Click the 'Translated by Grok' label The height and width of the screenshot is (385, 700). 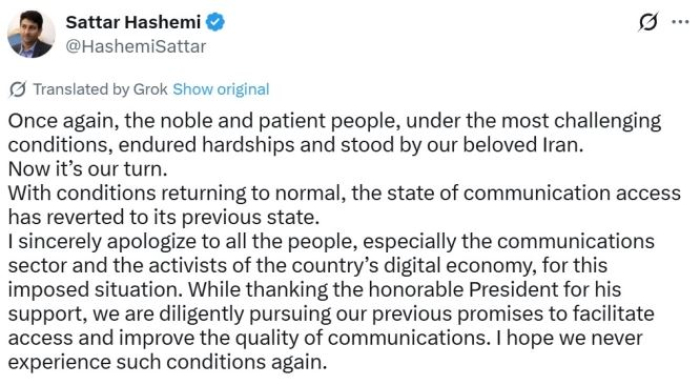pos(100,89)
